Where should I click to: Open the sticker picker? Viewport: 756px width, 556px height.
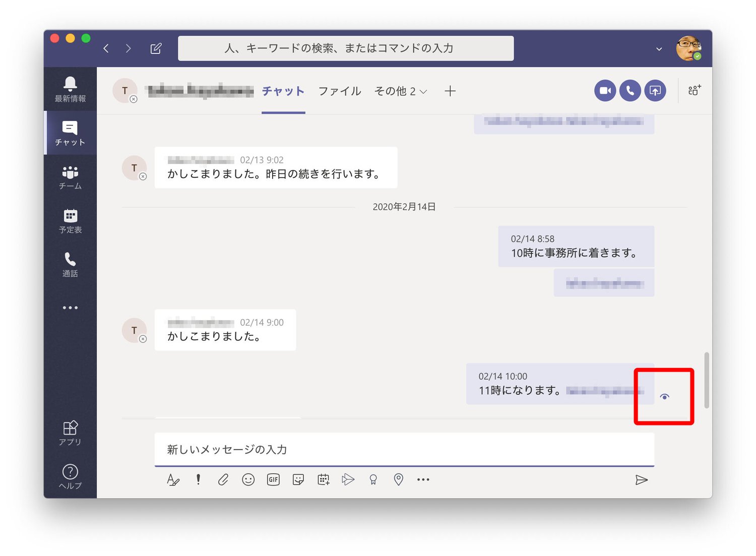click(x=298, y=479)
